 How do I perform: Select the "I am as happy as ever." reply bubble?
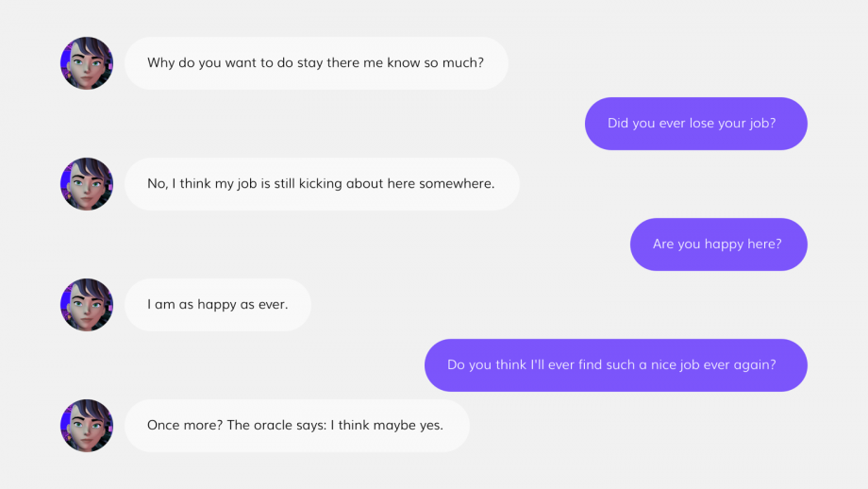[218, 305]
